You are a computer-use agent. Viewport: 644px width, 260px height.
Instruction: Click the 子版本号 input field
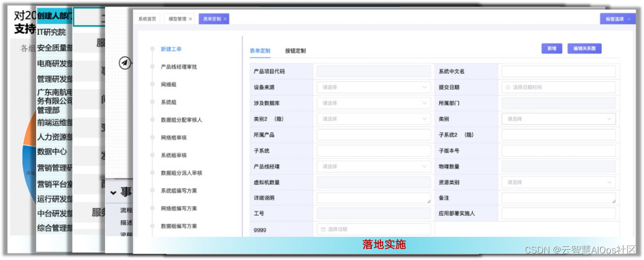point(558,151)
